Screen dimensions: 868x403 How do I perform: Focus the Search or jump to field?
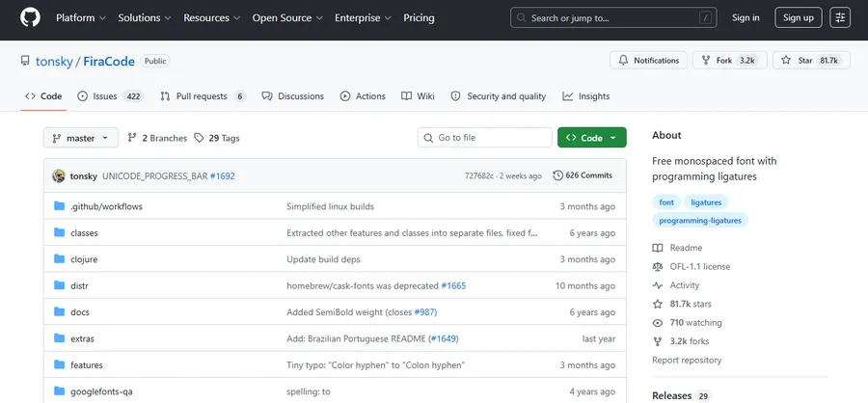[613, 17]
